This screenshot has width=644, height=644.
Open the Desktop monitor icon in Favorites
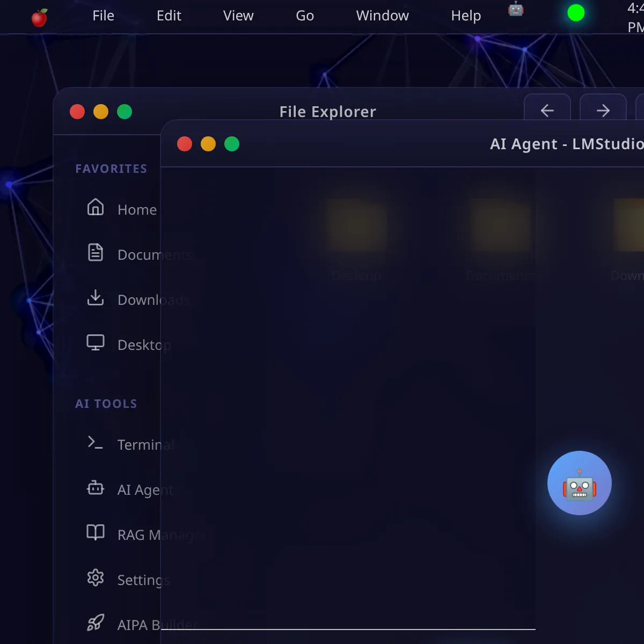click(x=96, y=342)
